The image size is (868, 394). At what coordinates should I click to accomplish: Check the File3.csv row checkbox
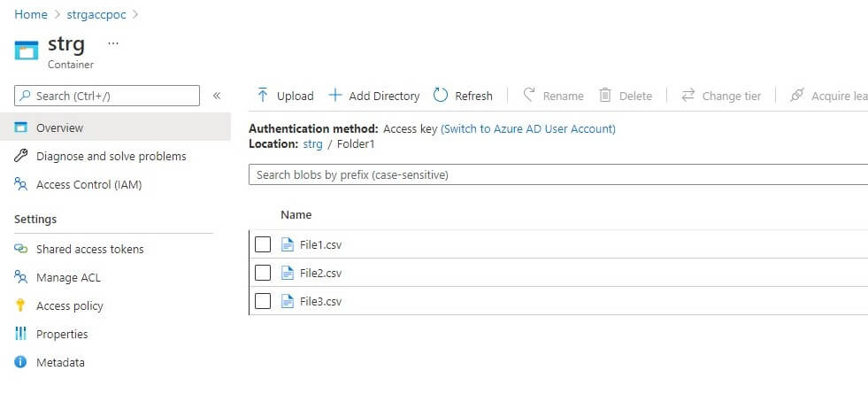coord(263,301)
